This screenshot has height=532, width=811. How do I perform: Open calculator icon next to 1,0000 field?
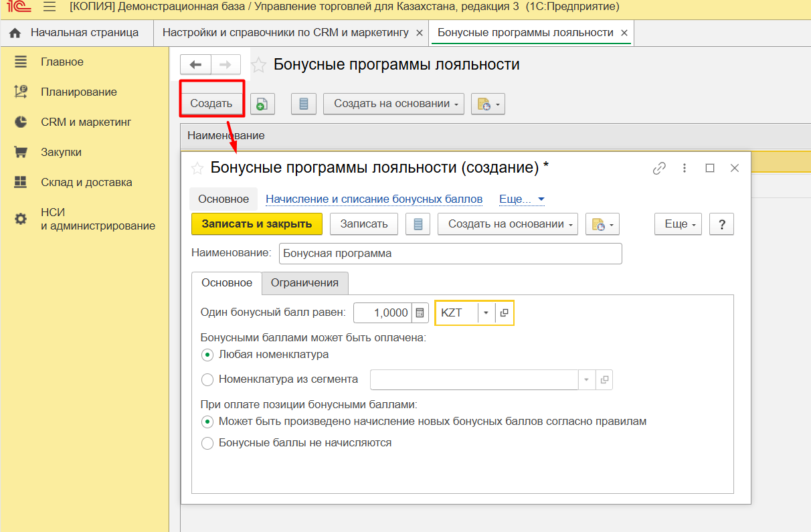click(420, 313)
